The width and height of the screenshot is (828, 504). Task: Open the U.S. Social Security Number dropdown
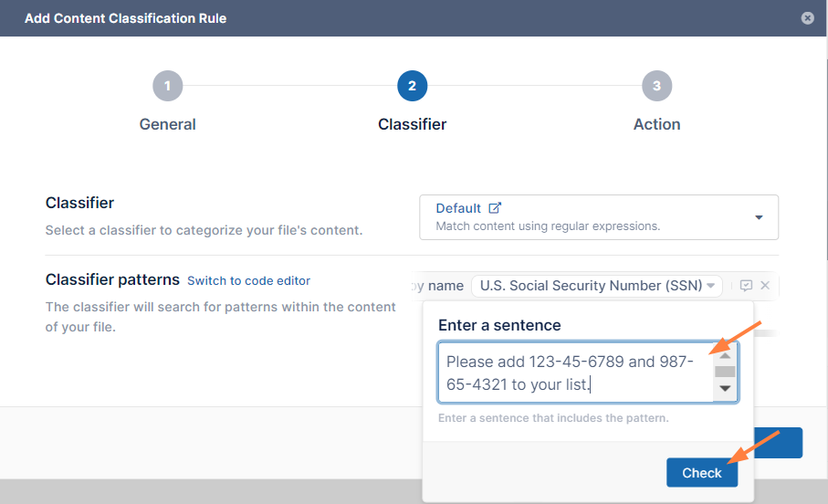597,286
